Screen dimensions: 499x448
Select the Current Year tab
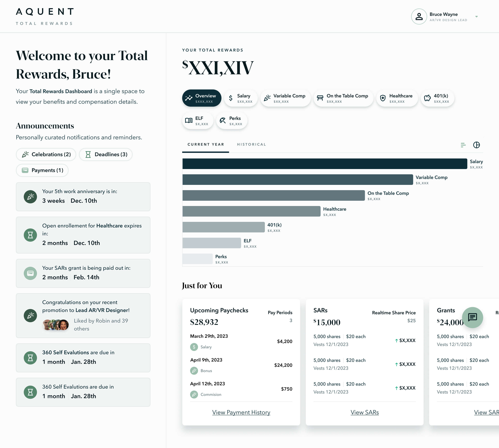tap(205, 144)
